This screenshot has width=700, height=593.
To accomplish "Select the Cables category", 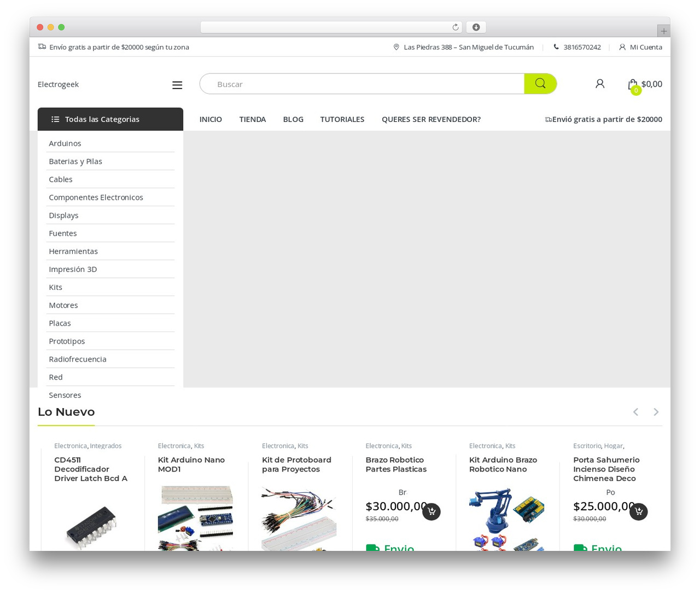I will point(61,179).
